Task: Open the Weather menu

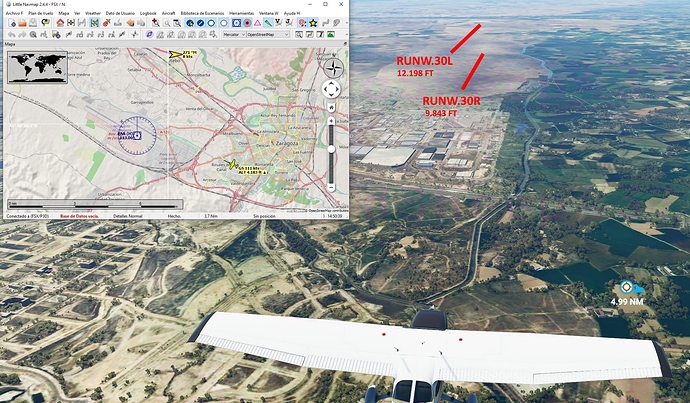Action: pyautogui.click(x=92, y=13)
